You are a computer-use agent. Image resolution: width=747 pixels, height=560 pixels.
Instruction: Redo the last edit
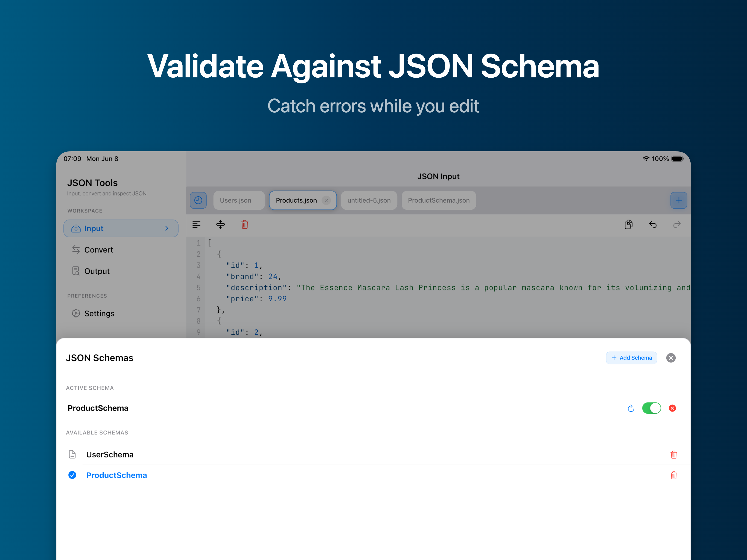tap(677, 224)
